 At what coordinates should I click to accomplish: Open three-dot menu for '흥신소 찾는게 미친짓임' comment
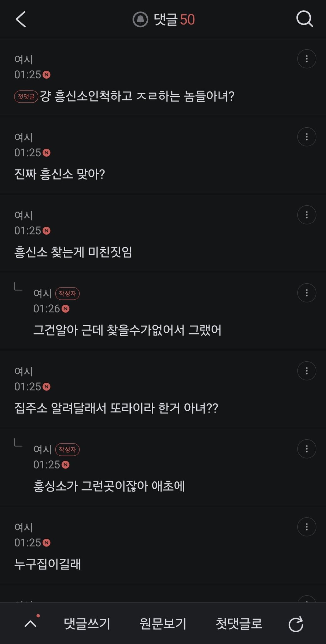tap(307, 215)
